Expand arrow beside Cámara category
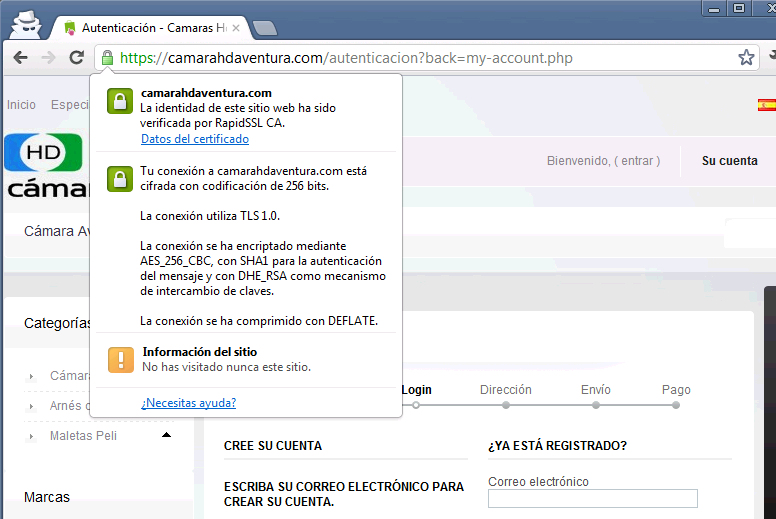Image resolution: width=776 pixels, height=519 pixels. point(31,377)
